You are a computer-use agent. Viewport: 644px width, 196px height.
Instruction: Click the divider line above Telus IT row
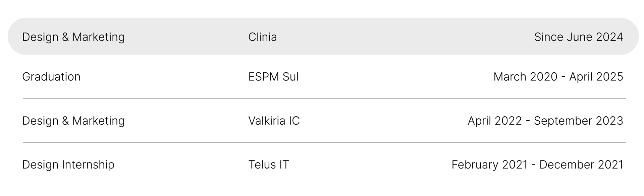point(324,142)
